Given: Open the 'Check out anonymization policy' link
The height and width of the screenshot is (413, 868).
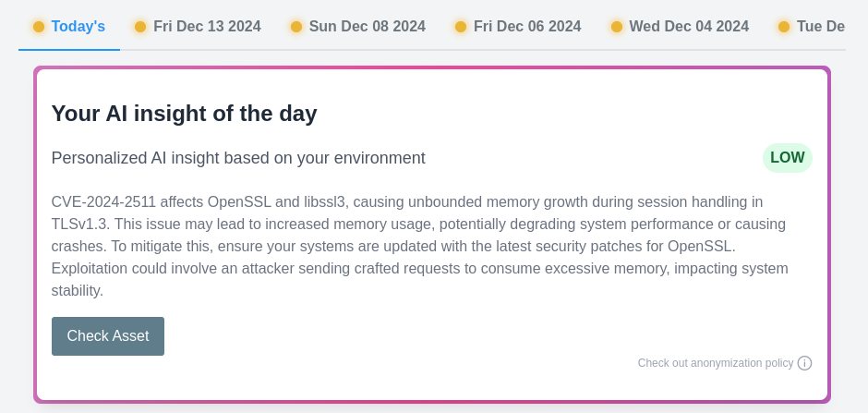Looking at the screenshot, I should tap(715, 363).
